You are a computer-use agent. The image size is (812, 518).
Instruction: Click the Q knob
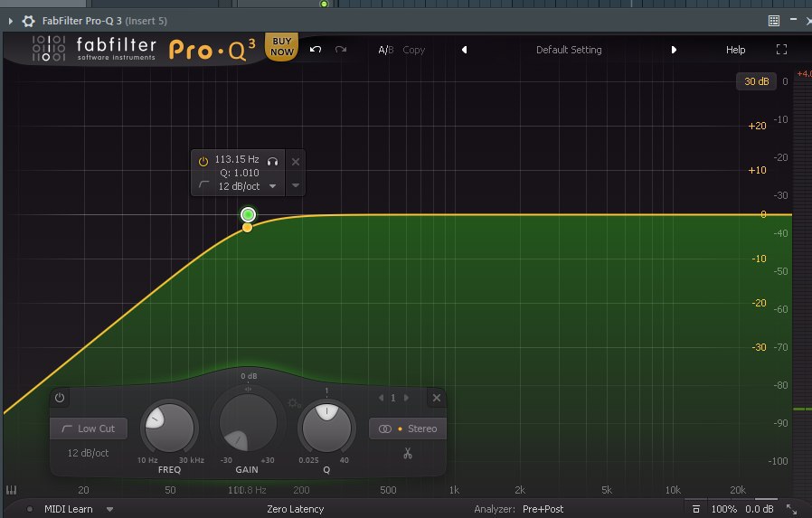point(326,428)
